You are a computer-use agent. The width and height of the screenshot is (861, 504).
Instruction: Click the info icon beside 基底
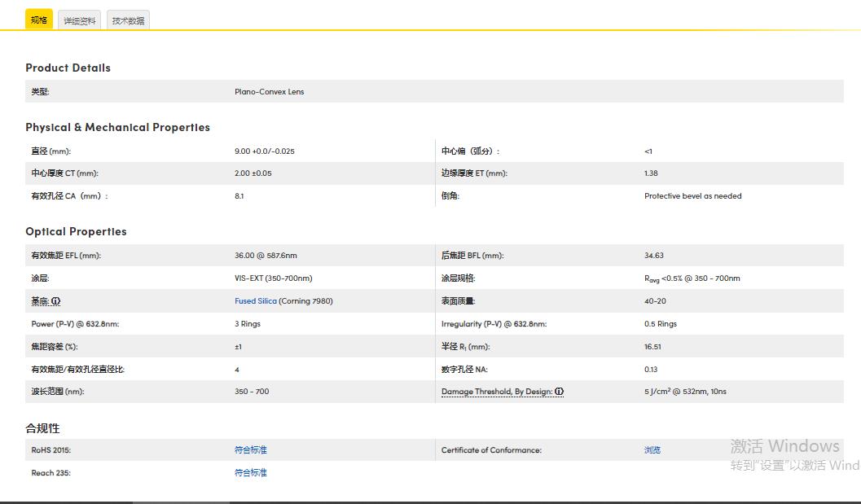point(56,301)
